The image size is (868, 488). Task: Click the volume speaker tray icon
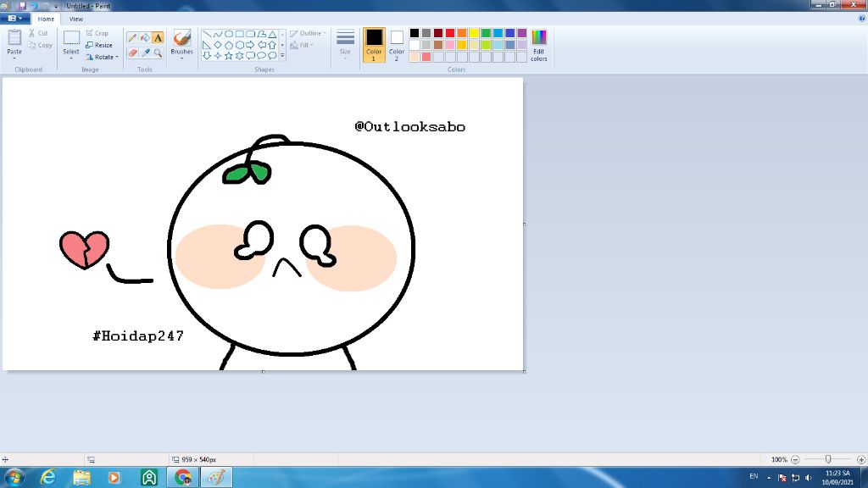click(x=808, y=478)
